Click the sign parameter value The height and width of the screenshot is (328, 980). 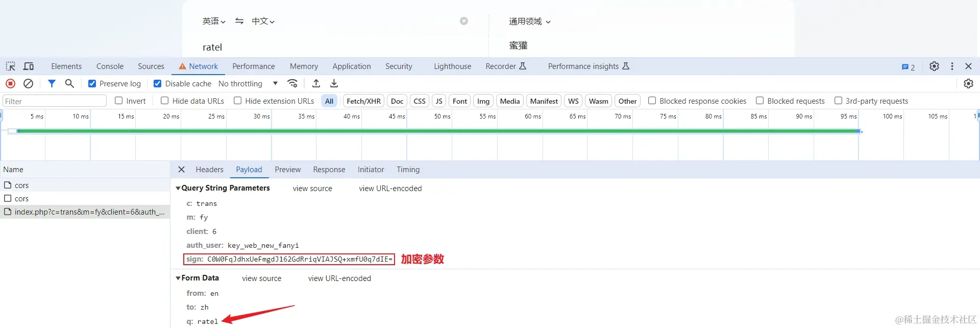(x=300, y=259)
